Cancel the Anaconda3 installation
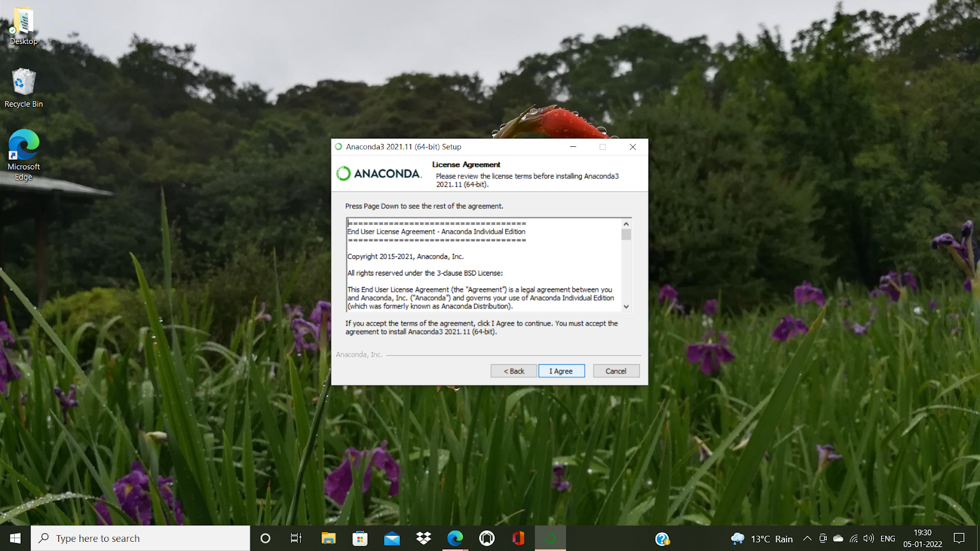The height and width of the screenshot is (551, 980). pos(616,371)
